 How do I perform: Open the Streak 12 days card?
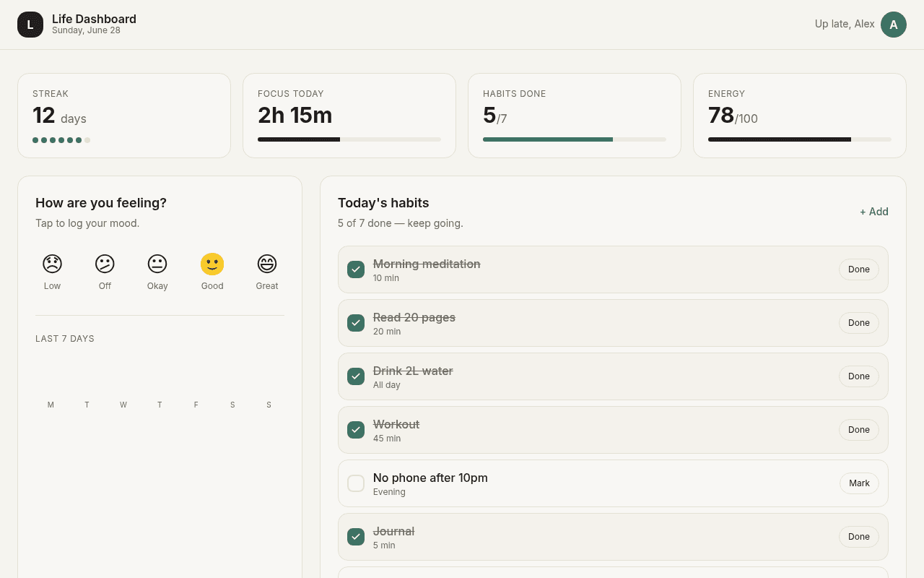(x=124, y=116)
